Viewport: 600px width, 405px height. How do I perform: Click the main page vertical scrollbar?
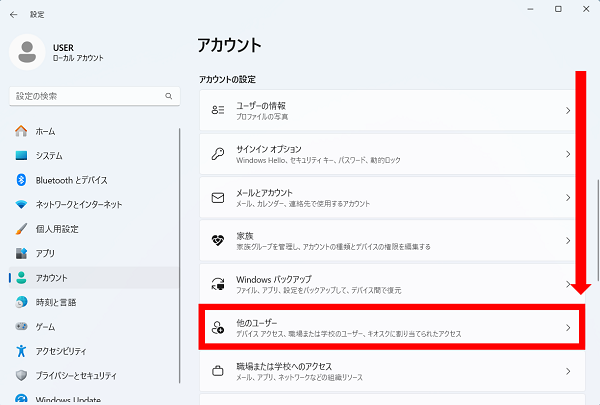(x=598, y=230)
